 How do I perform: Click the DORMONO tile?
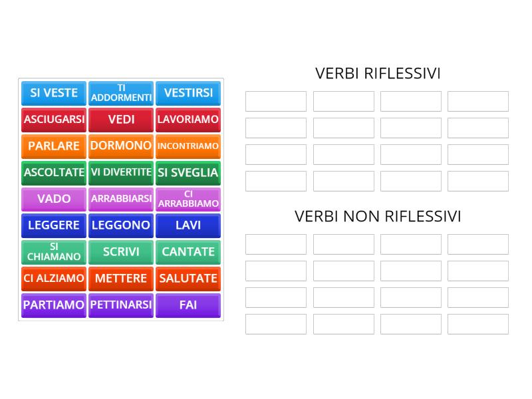[121, 146]
